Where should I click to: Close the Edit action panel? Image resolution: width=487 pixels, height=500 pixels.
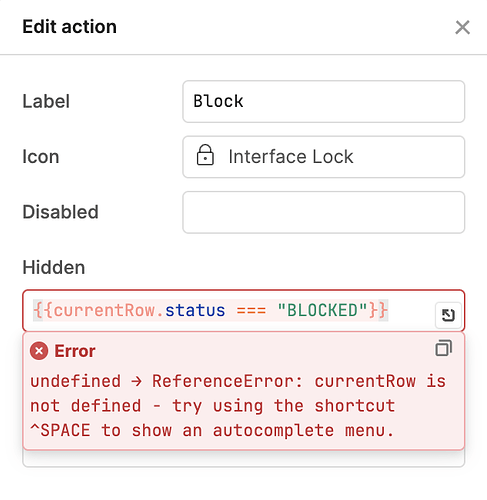[462, 27]
